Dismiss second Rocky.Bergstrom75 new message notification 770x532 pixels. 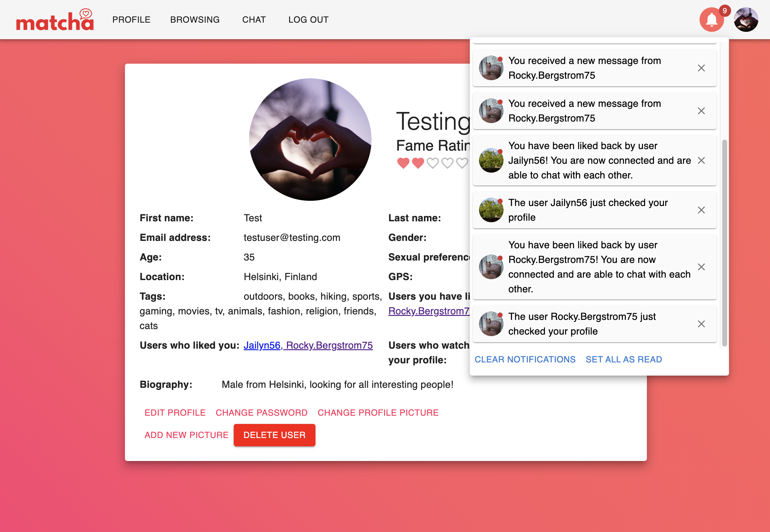(701, 111)
